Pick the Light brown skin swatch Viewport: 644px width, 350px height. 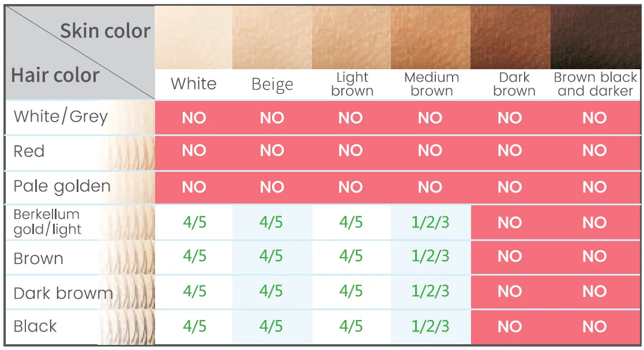point(351,38)
